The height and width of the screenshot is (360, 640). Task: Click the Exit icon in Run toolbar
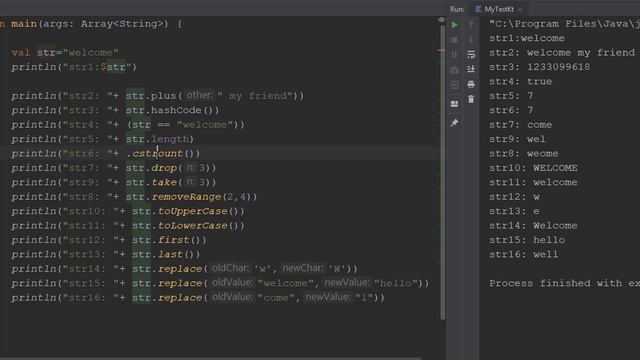click(x=454, y=85)
